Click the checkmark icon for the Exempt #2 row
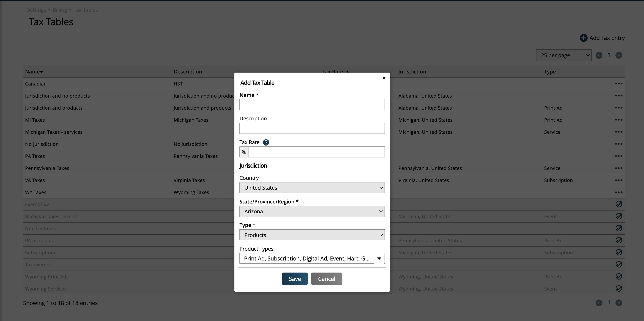The height and width of the screenshot is (321, 644). tap(619, 204)
